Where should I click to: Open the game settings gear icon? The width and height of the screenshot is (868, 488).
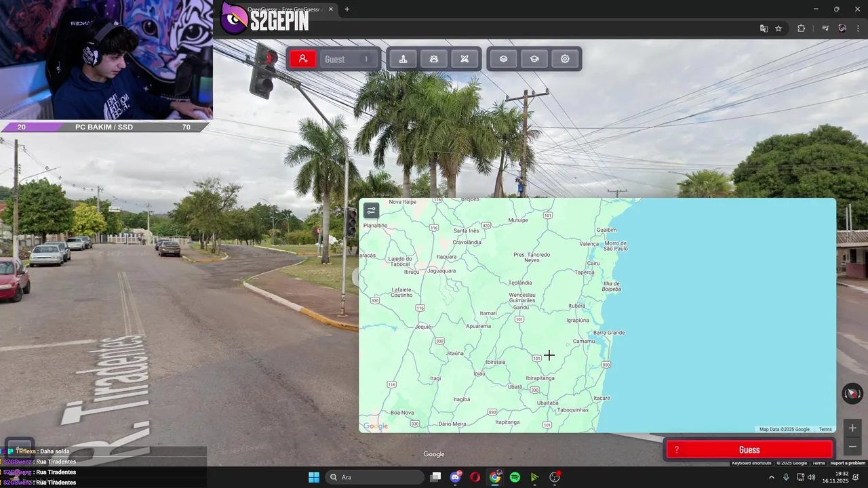click(x=565, y=59)
